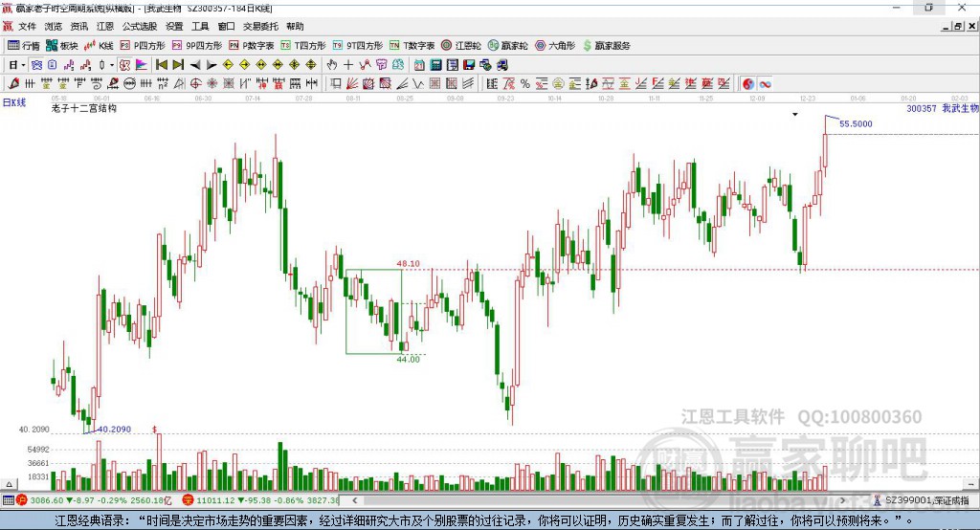Viewport: 980px width, 530px height.
Task: Open the 交易委托 menu
Action: click(x=260, y=26)
